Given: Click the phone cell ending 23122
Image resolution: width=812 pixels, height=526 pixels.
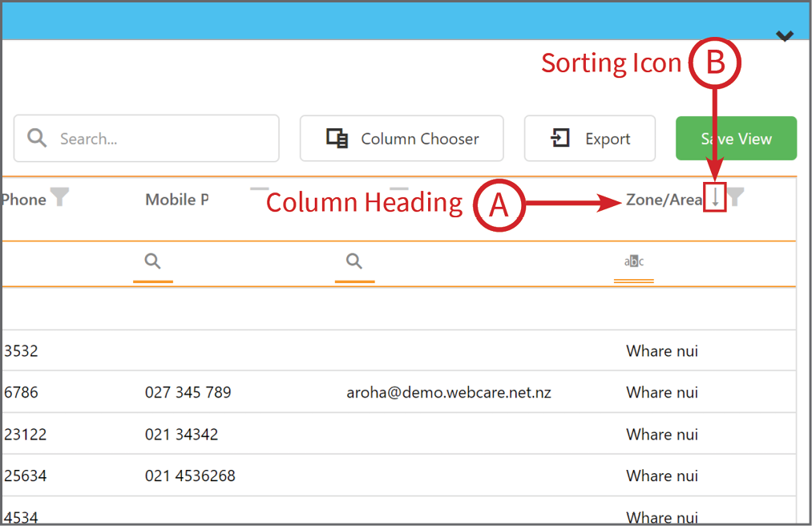Looking at the screenshot, I should coord(26,435).
